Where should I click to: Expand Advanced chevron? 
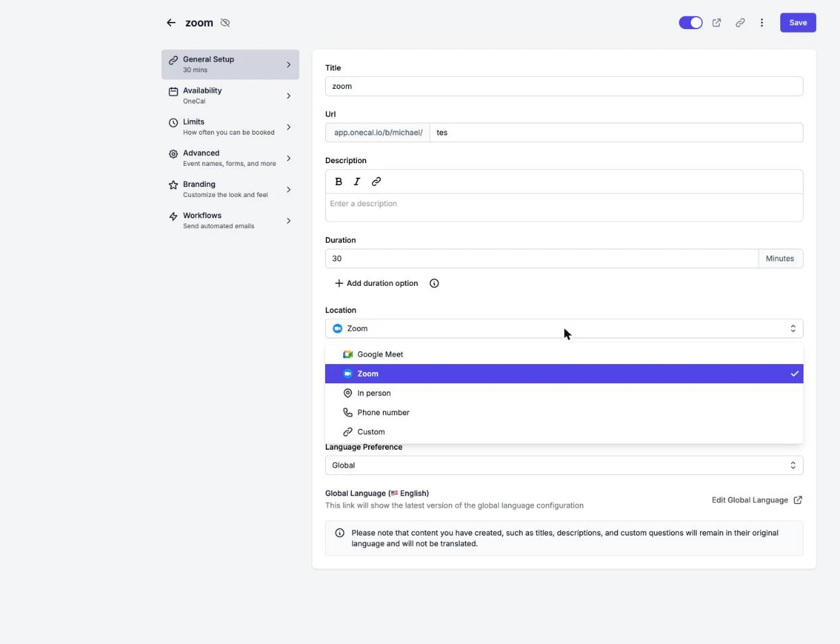pos(289,158)
